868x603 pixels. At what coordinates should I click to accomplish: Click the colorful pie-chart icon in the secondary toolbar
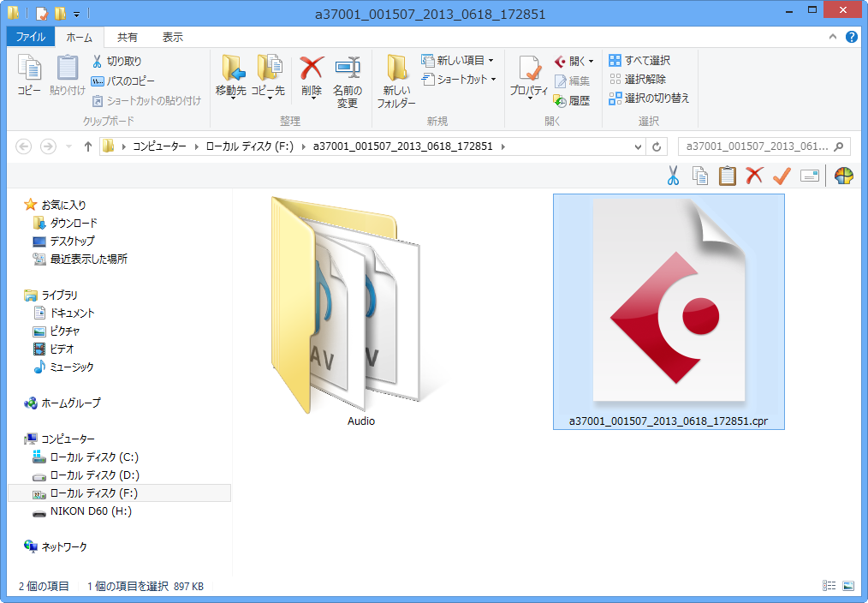[x=844, y=176]
